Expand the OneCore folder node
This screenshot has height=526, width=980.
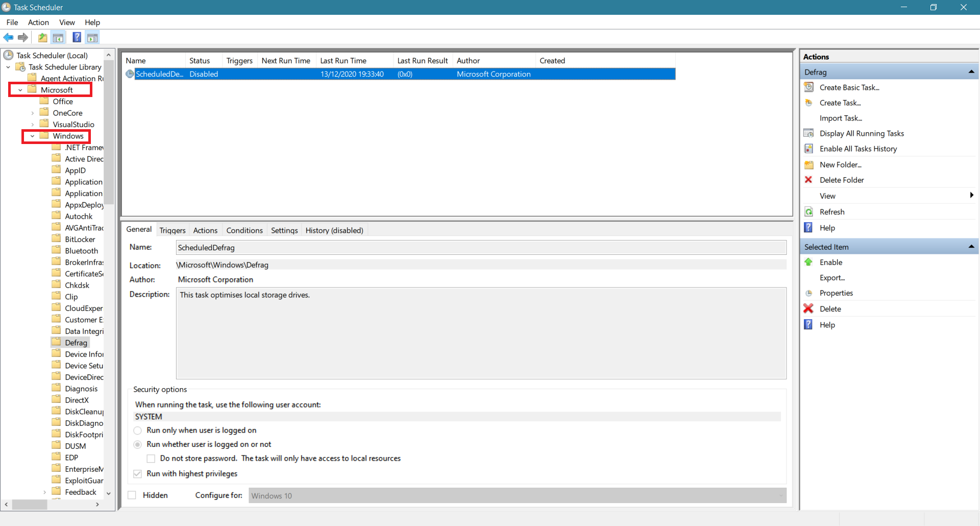point(33,113)
